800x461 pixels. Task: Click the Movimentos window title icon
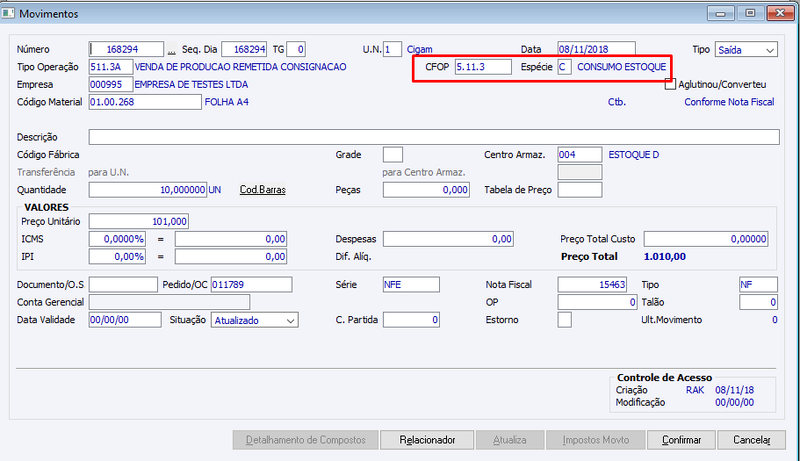[7, 13]
